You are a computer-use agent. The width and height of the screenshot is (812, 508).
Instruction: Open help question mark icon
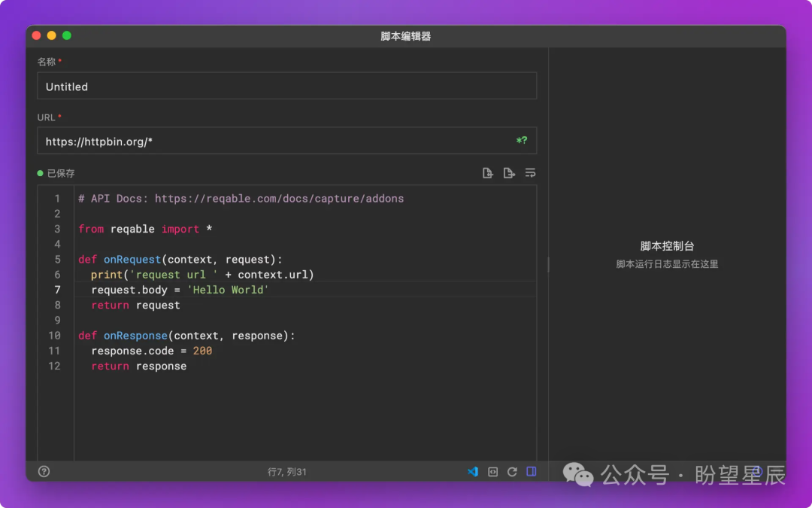pos(44,471)
